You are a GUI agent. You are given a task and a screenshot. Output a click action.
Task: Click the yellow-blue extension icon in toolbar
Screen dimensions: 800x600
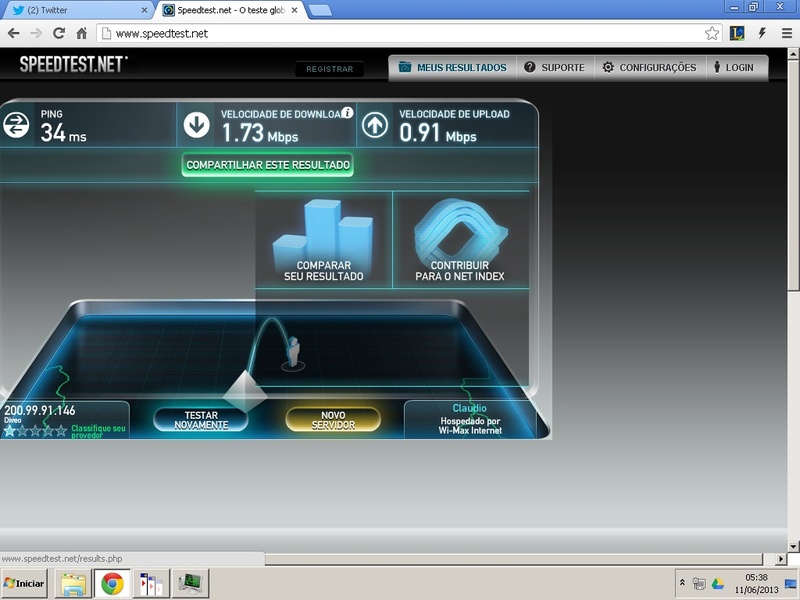pos(737,34)
